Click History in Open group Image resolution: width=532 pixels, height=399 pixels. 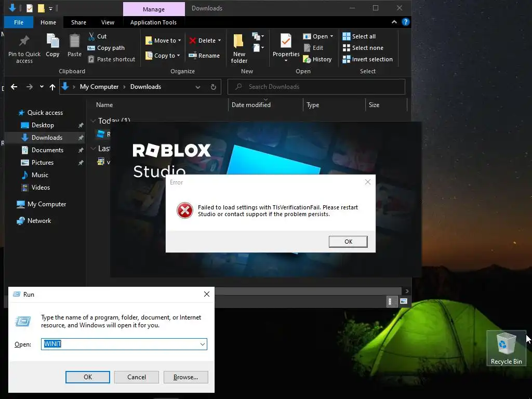pyautogui.click(x=317, y=59)
